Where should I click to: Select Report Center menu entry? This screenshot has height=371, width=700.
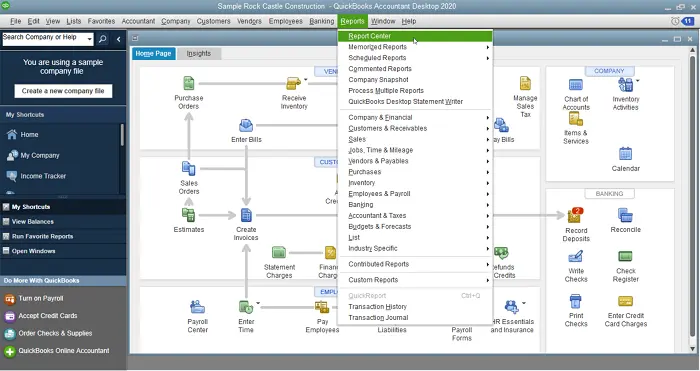coord(415,36)
